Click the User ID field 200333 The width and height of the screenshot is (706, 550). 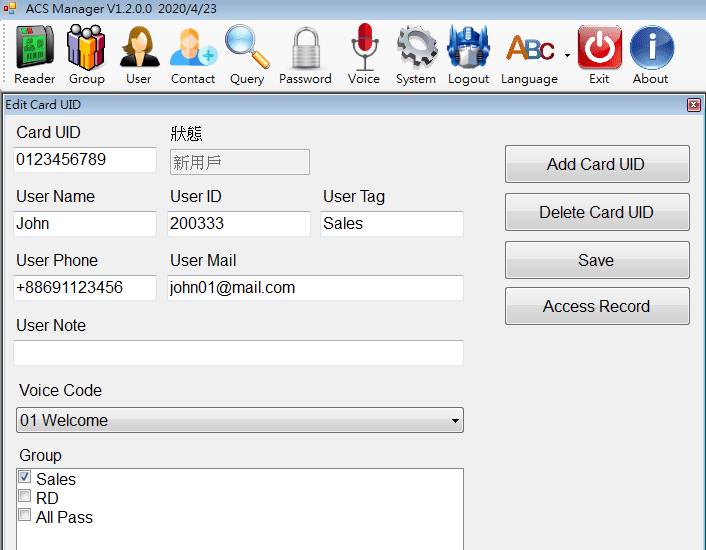[x=239, y=224]
